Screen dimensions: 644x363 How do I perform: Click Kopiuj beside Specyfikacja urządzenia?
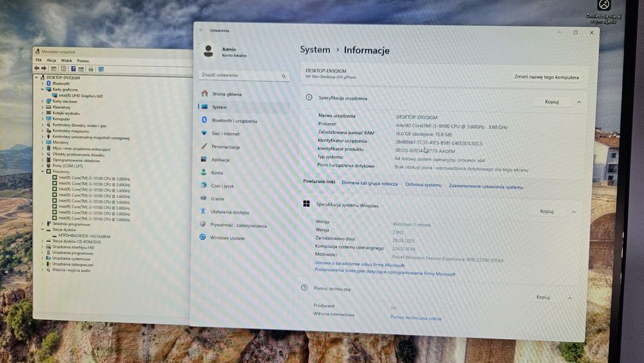552,101
